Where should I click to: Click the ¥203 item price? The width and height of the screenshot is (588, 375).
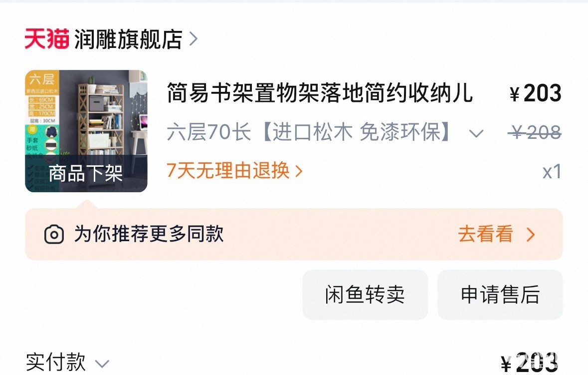(536, 93)
